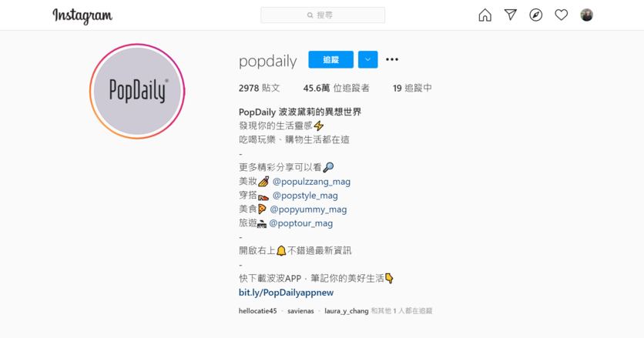Viewport: 644px width, 338px height.
Task: Open the three-dot options menu
Action: click(392, 59)
